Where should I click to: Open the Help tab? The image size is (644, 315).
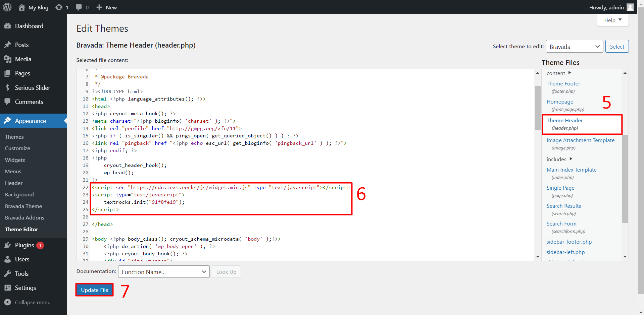(612, 20)
